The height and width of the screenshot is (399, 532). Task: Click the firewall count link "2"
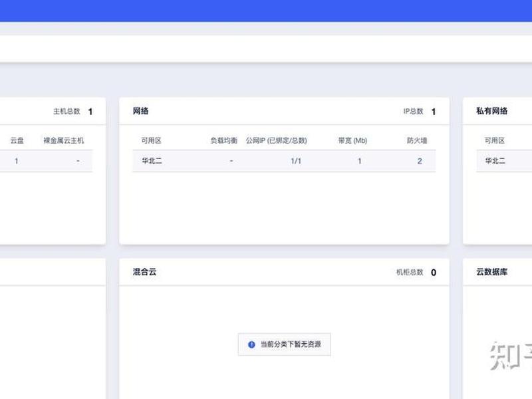420,161
